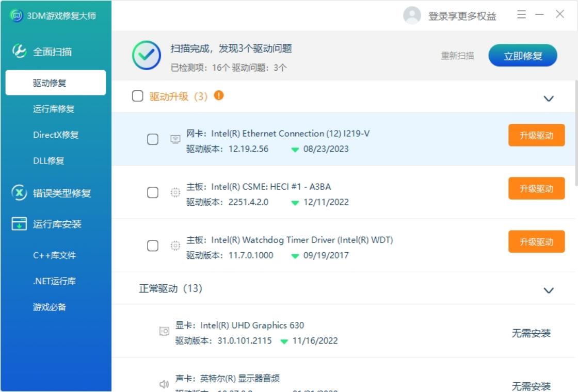Click driver version 12.19.2.56
Viewport: 578px width, 392px height.
pyautogui.click(x=248, y=149)
